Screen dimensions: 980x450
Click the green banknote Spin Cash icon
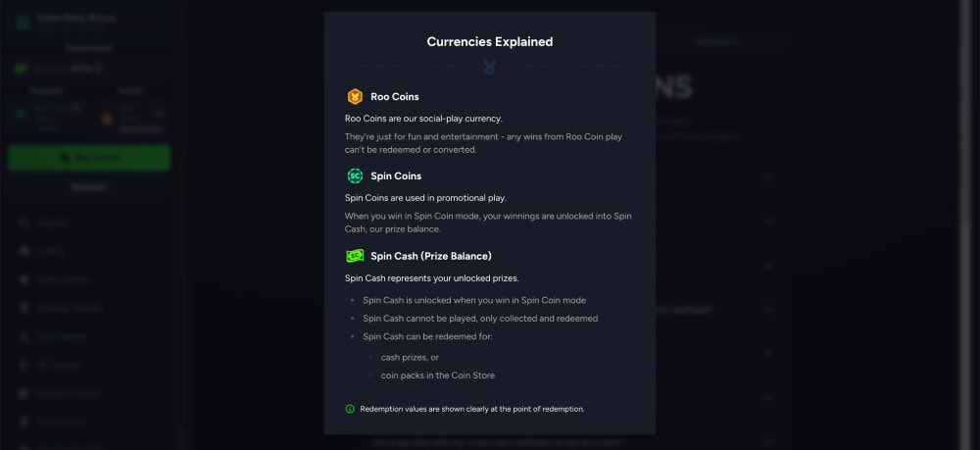[x=355, y=256]
